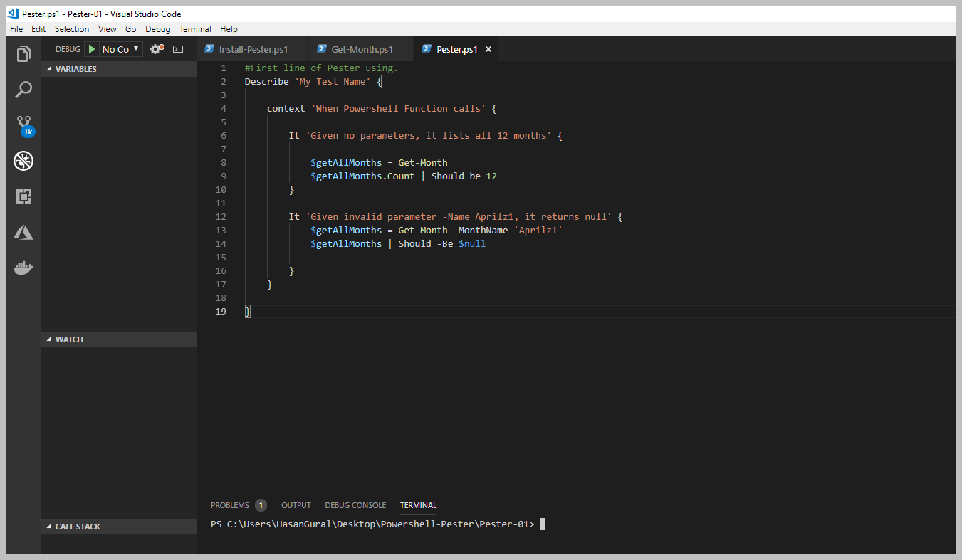The height and width of the screenshot is (560, 962).
Task: Click 'Should be 12' text on line 9
Action: [x=464, y=176]
